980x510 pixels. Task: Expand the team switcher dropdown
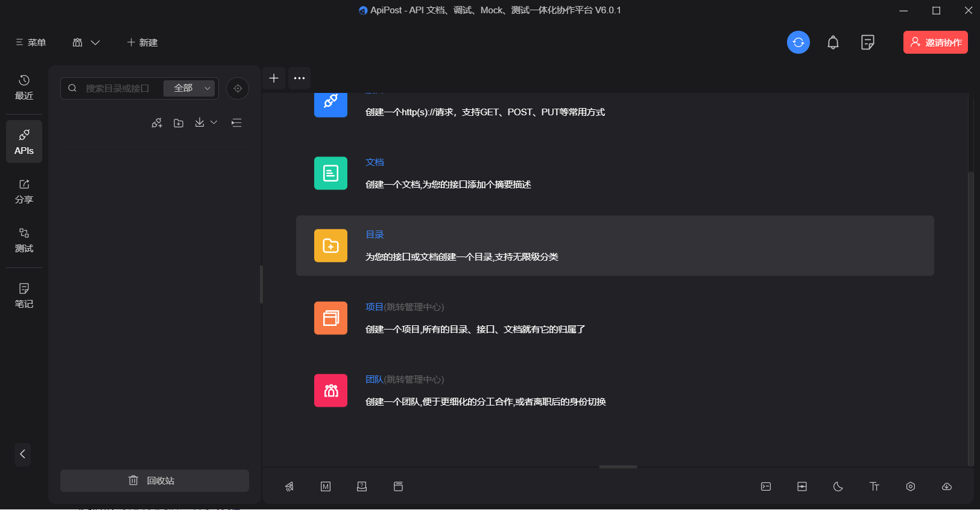pyautogui.click(x=86, y=43)
